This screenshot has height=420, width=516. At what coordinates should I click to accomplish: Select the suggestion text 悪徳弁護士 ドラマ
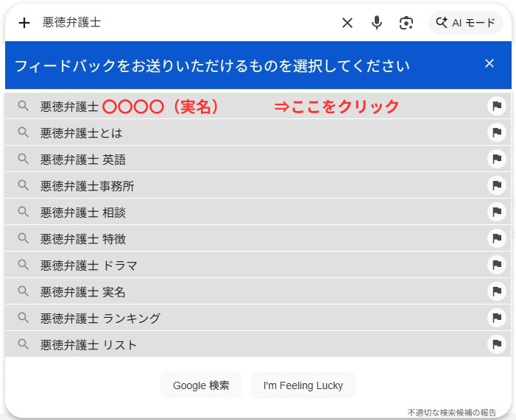(89, 266)
